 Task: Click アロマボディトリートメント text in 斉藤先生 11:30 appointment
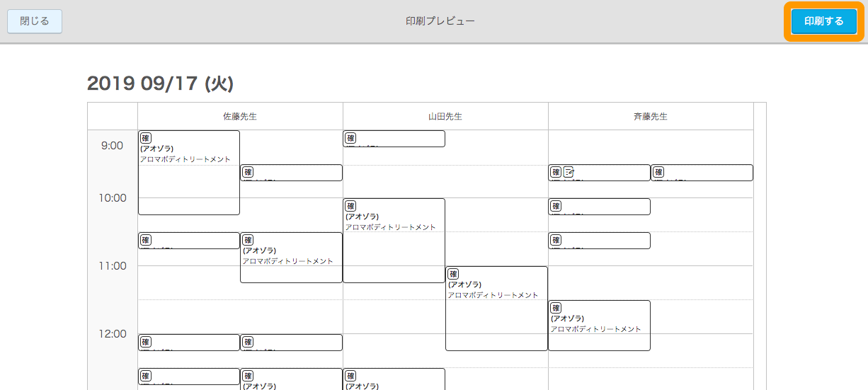pos(596,329)
